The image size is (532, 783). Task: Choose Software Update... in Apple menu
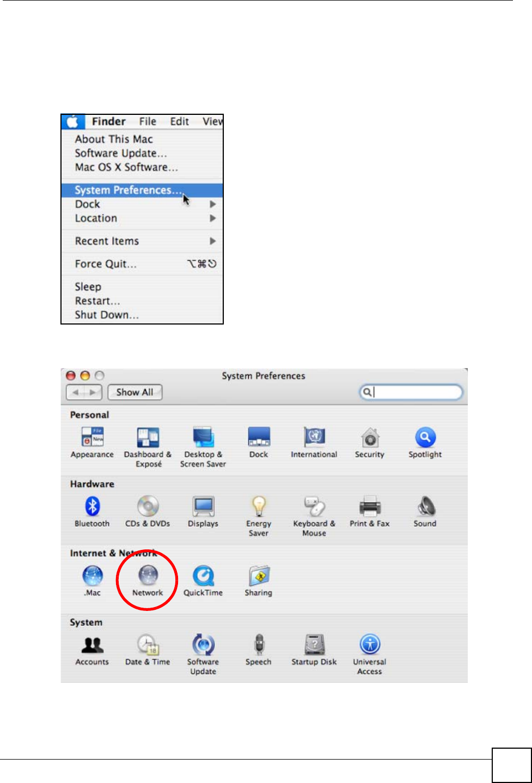point(142,154)
